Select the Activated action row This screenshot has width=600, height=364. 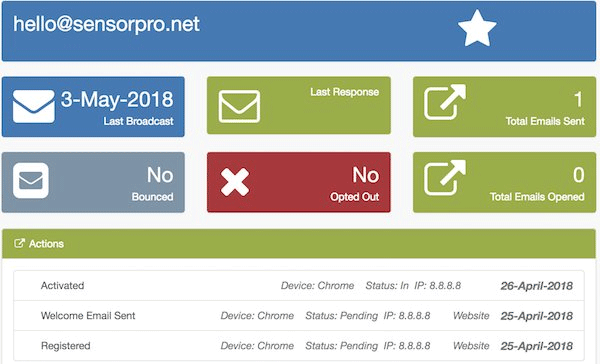click(299, 286)
